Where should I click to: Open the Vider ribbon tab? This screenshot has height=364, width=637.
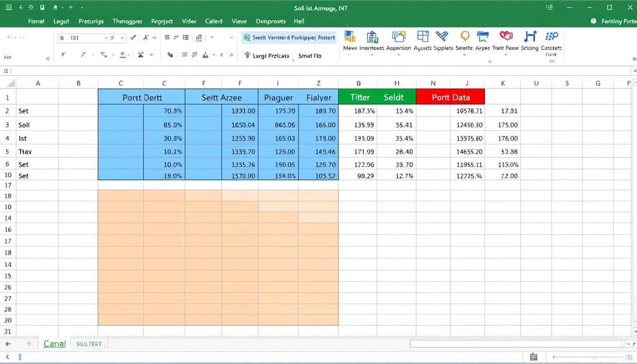(189, 21)
